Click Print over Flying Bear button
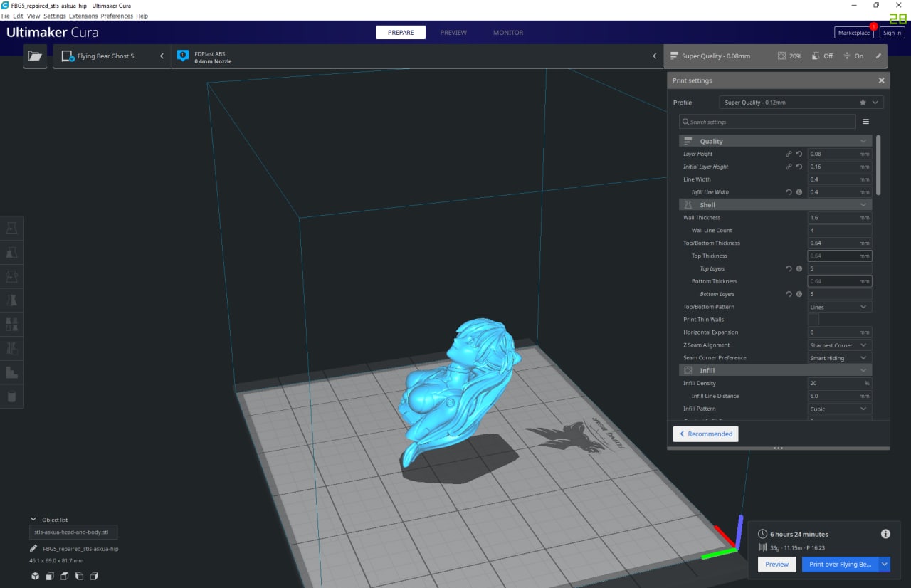The width and height of the screenshot is (911, 588). (841, 565)
